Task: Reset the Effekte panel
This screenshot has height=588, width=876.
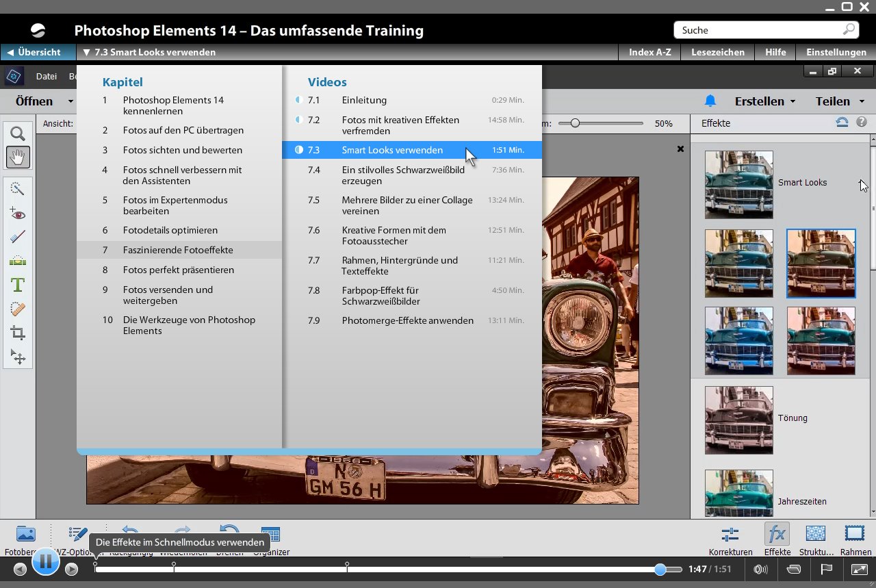Action: 842,123
